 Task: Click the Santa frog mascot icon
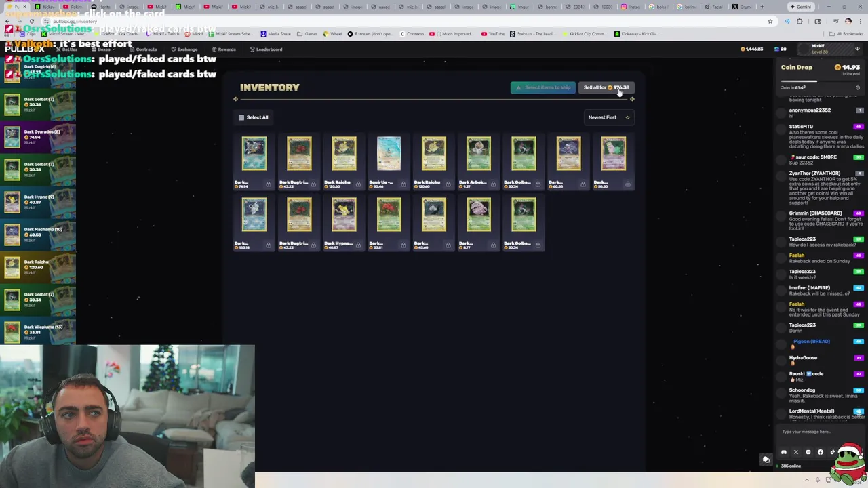coord(850,464)
